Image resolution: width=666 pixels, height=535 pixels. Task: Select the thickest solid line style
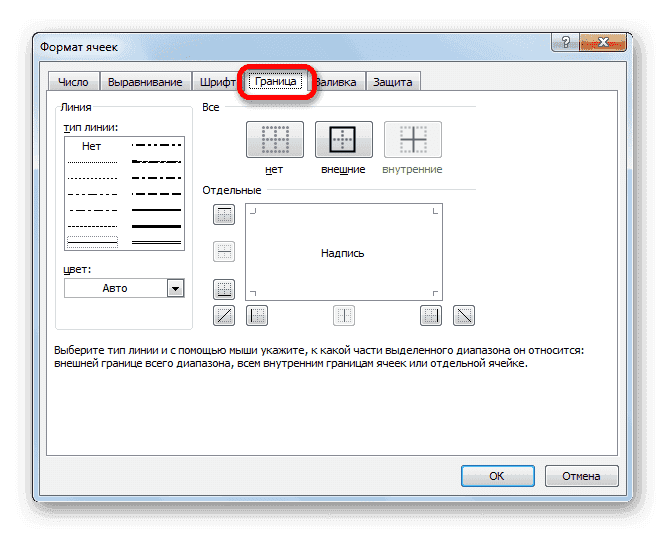157,227
